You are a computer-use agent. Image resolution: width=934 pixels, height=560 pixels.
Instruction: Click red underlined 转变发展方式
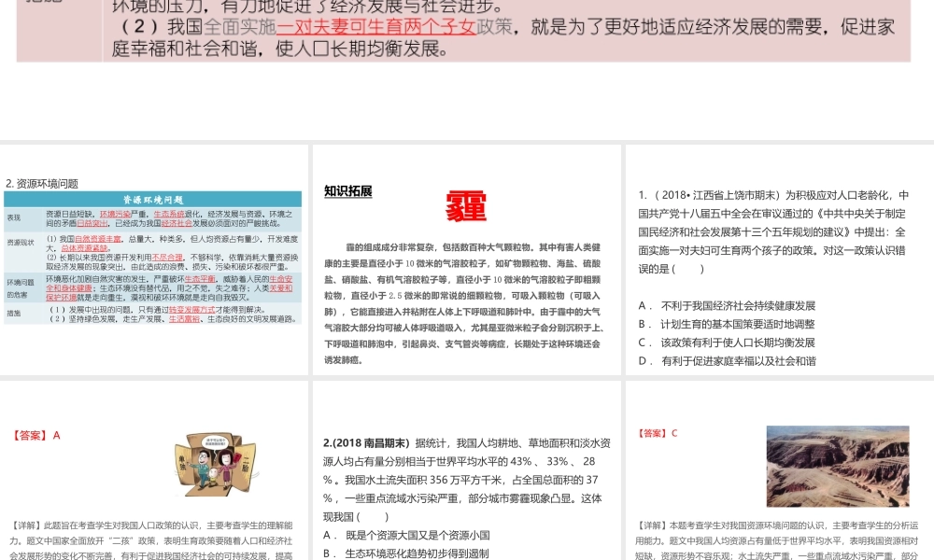191,310
